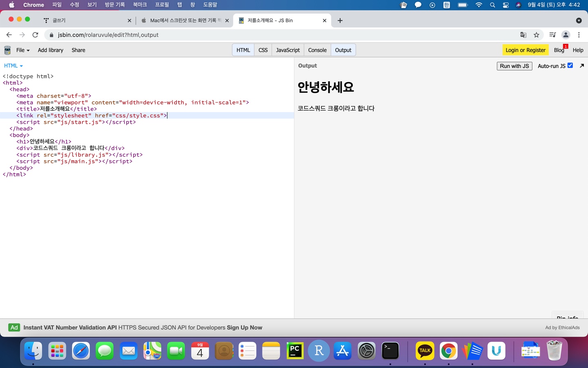Toggle the JavaScript panel button
This screenshot has width=588, height=368.
288,50
